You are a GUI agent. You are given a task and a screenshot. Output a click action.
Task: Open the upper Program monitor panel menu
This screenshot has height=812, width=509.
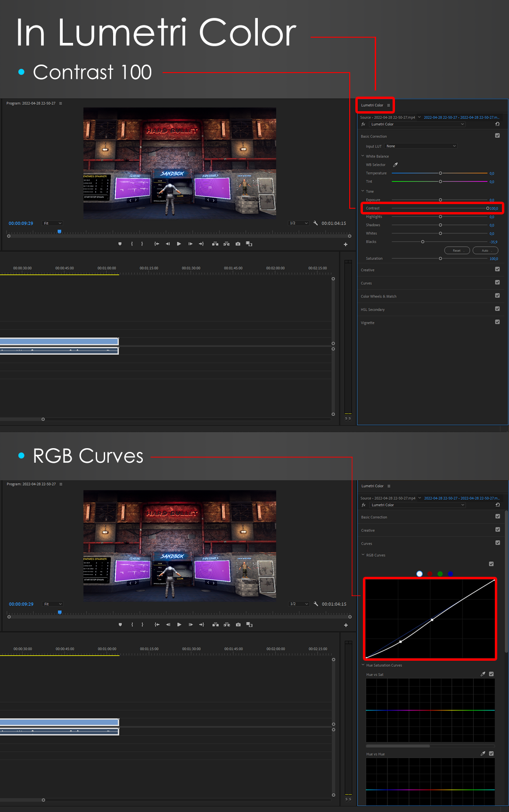(60, 103)
